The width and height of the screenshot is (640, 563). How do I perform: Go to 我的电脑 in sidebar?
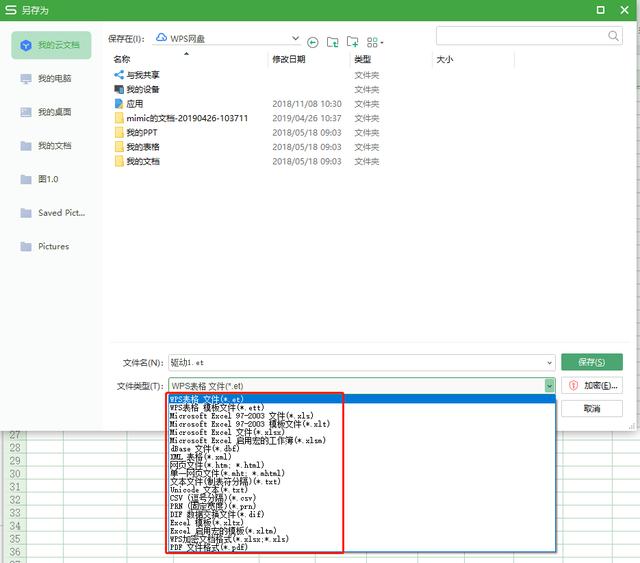point(51,78)
